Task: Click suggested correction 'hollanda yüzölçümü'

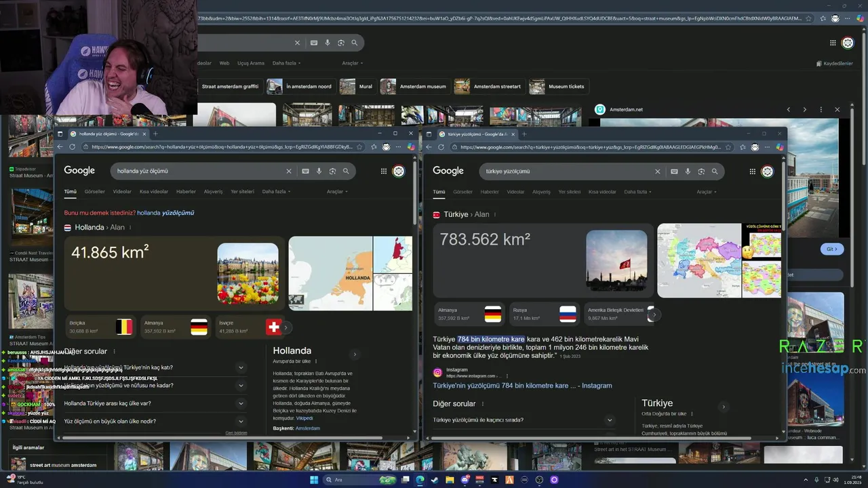Action: (165, 213)
